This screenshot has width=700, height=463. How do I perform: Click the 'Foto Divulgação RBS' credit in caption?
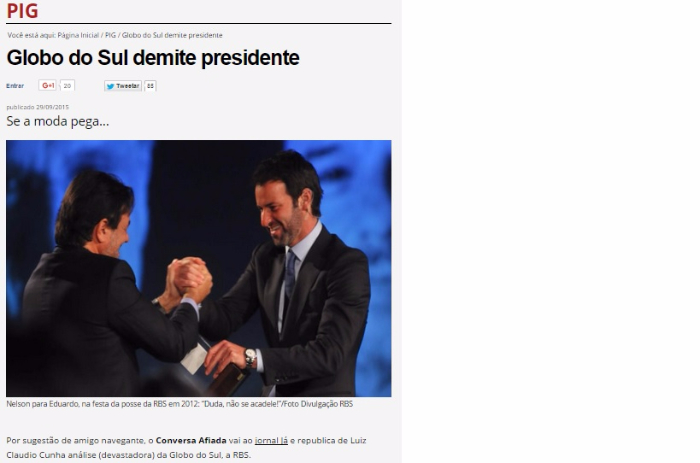coord(318,404)
